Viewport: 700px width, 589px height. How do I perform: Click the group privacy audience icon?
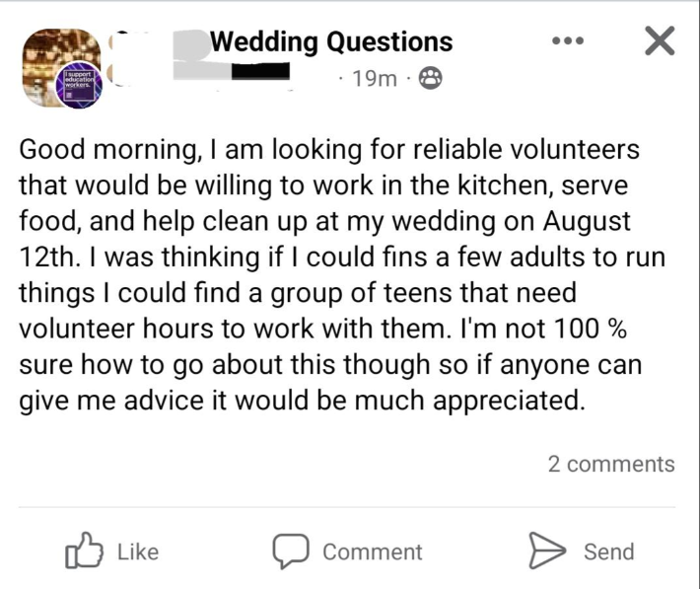click(x=430, y=79)
